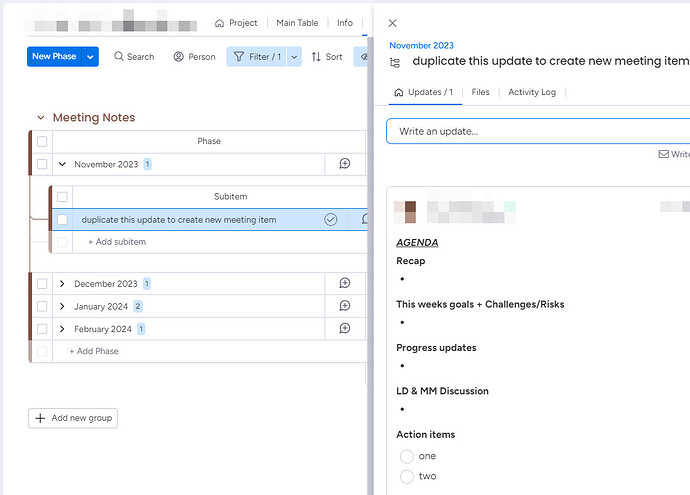Tick the Subitem header checkbox

(x=62, y=197)
